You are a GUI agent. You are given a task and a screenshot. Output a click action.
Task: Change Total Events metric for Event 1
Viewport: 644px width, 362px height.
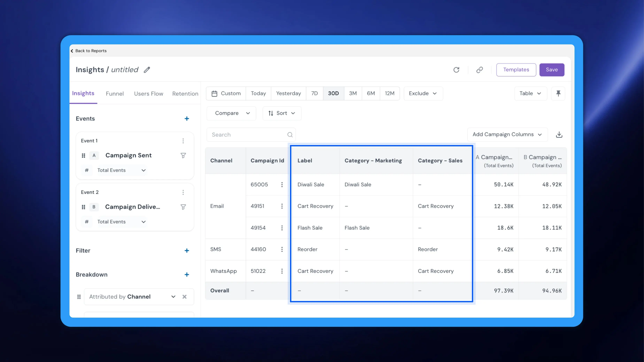click(x=122, y=170)
